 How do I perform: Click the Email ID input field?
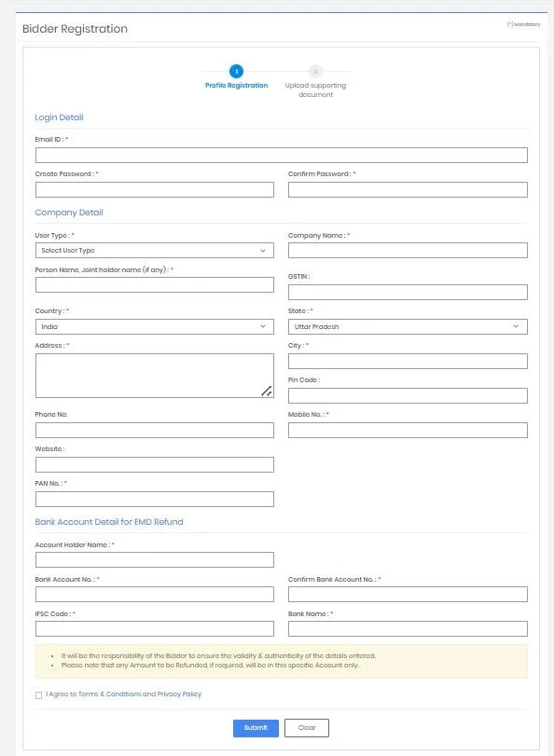(x=280, y=155)
